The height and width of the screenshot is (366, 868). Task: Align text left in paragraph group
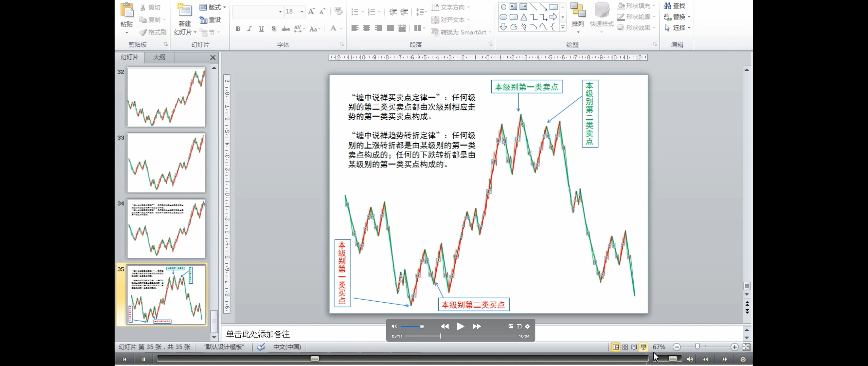[x=355, y=28]
